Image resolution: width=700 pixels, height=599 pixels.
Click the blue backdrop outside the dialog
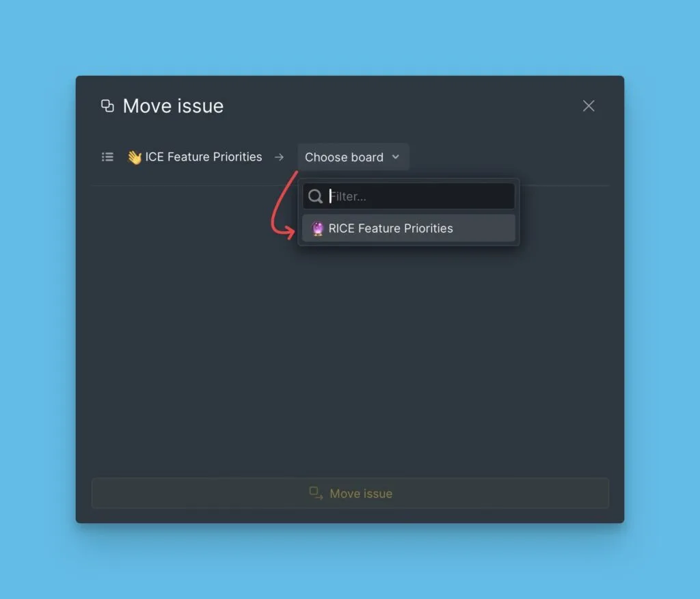(350, 36)
